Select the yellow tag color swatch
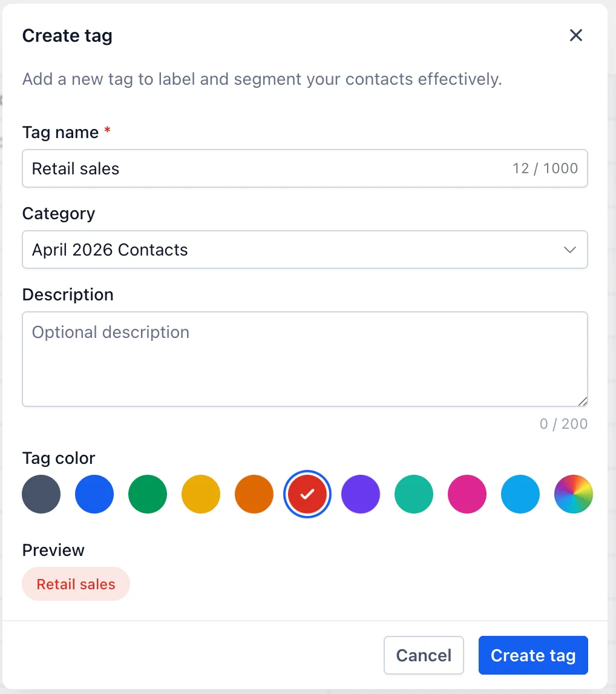This screenshot has height=694, width=616. coord(201,494)
